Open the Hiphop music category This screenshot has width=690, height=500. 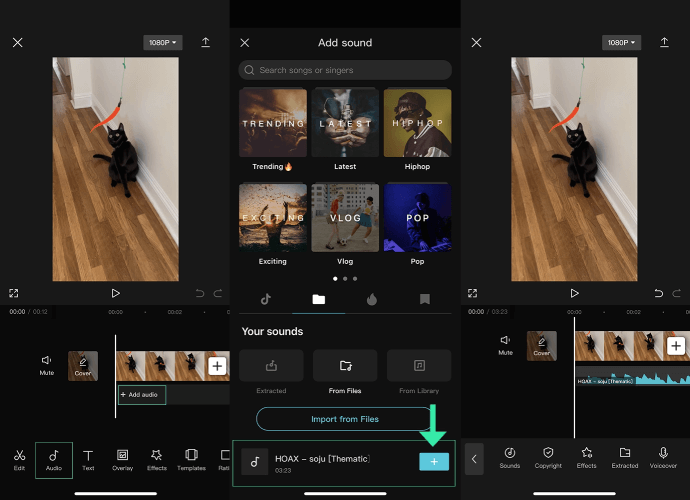(417, 129)
